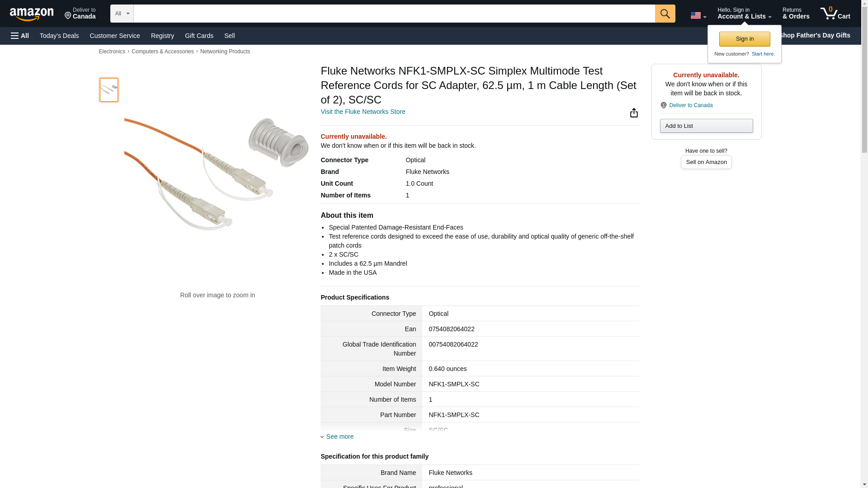868x488 pixels.
Task: Open Today's Deals
Action: tap(59, 36)
